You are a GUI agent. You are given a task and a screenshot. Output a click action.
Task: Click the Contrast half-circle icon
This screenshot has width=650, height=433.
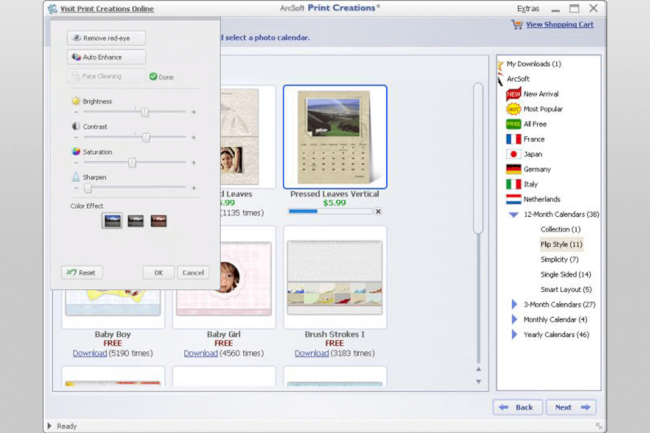pos(76,126)
